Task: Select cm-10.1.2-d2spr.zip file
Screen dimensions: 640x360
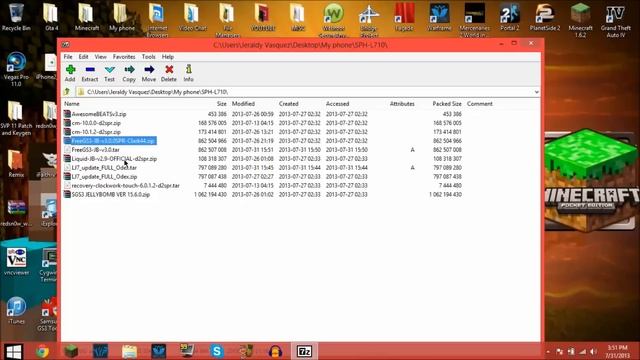Action: click(96, 132)
